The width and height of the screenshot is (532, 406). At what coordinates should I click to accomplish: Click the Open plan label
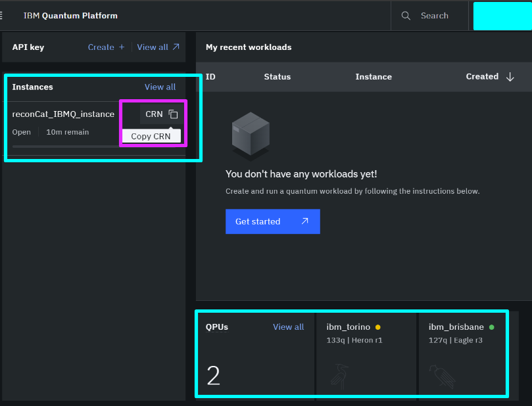[x=22, y=132]
